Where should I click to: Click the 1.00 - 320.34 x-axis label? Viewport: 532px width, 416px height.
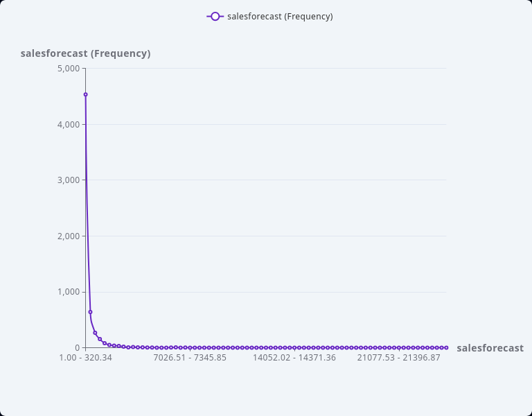(x=85, y=358)
